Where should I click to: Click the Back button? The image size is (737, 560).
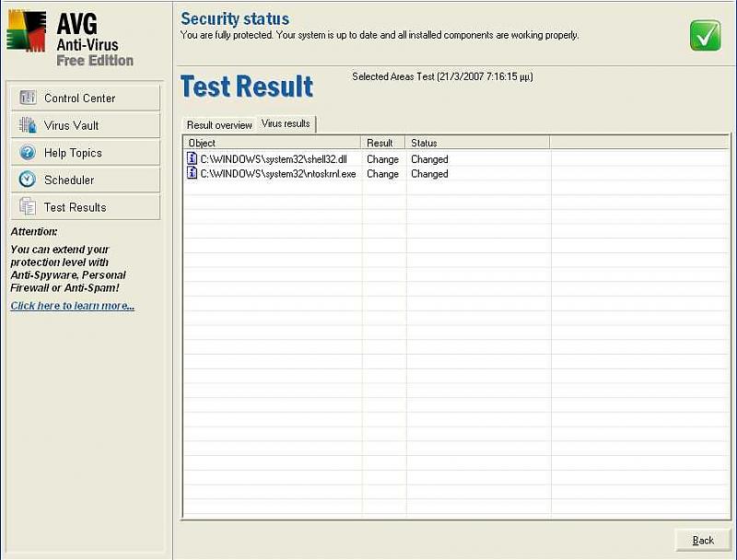pos(703,541)
